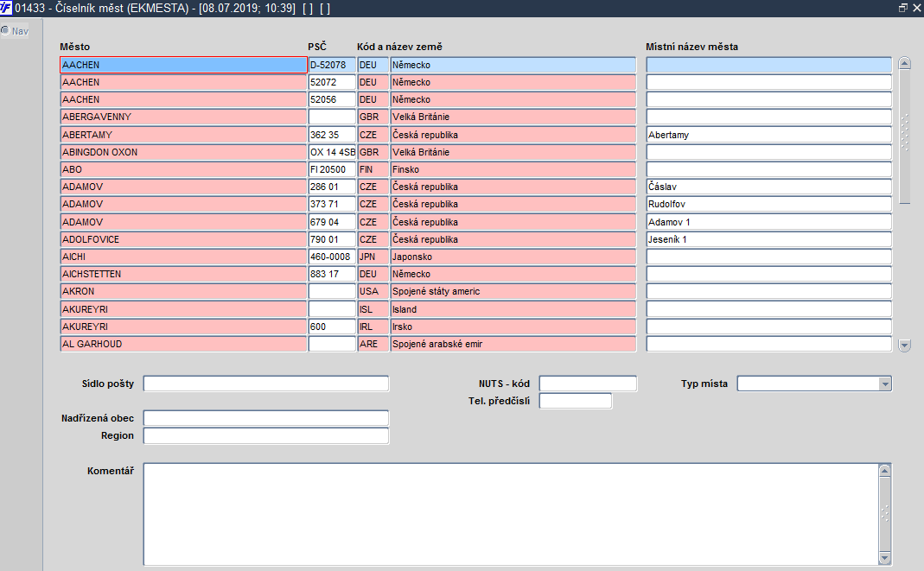This screenshot has height=571, width=924.
Task: Click into the Nadřízená obec field
Action: pyautogui.click(x=265, y=419)
